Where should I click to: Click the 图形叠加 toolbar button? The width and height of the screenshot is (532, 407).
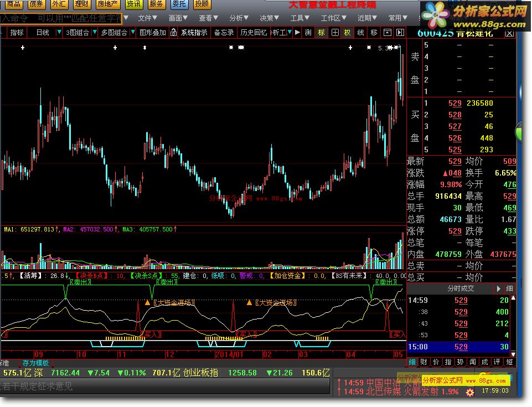click(x=153, y=32)
